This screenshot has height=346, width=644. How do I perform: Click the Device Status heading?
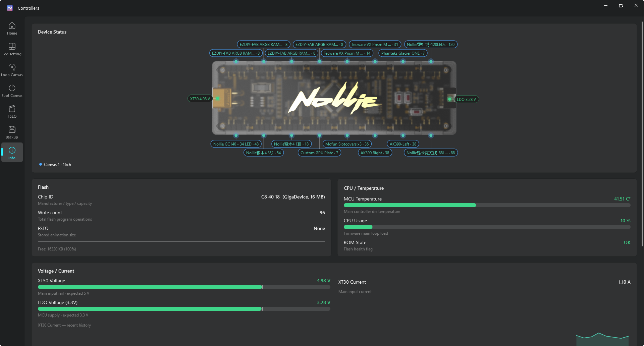coord(52,32)
